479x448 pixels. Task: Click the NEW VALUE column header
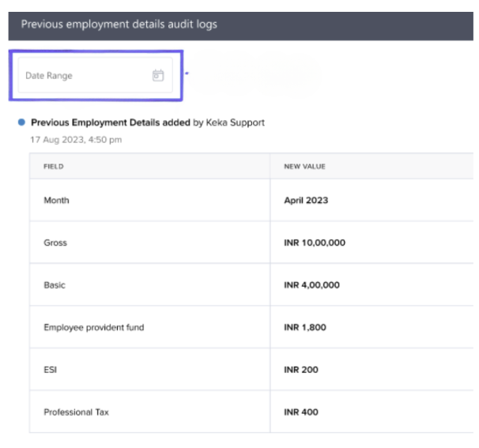click(x=304, y=167)
